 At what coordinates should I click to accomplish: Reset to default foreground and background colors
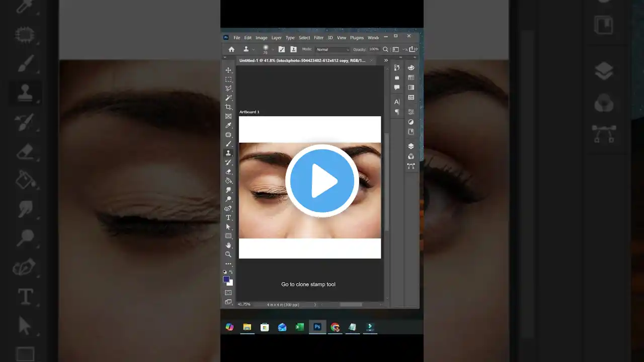click(225, 272)
